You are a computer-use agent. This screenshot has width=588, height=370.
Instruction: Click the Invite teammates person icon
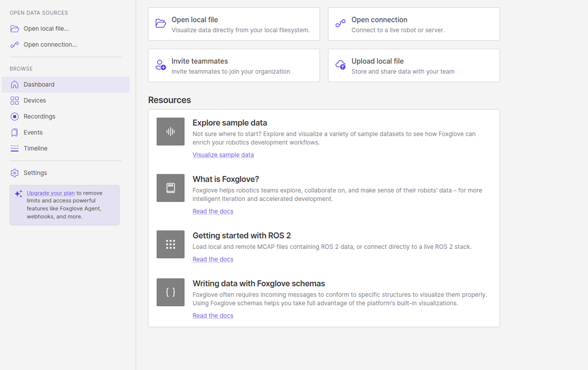point(161,65)
